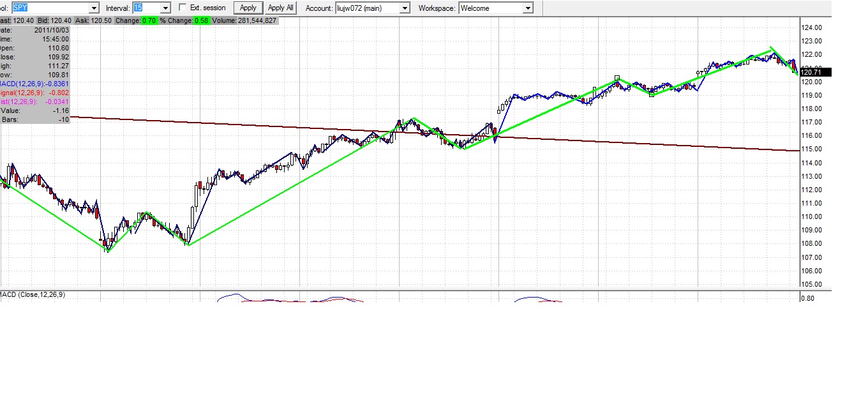This screenshot has width=868, height=417.
Task: Enable the Ext. session checkbox
Action: point(183,8)
